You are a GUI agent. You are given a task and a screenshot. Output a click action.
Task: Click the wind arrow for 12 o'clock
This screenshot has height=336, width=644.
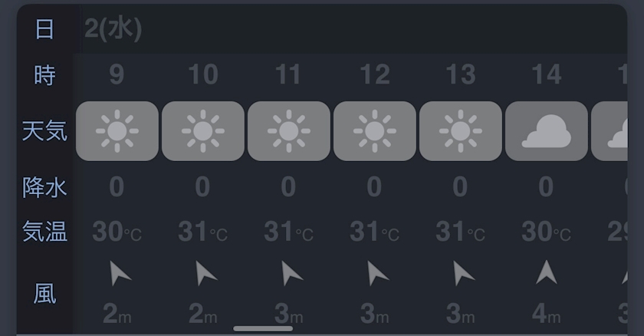(x=376, y=273)
